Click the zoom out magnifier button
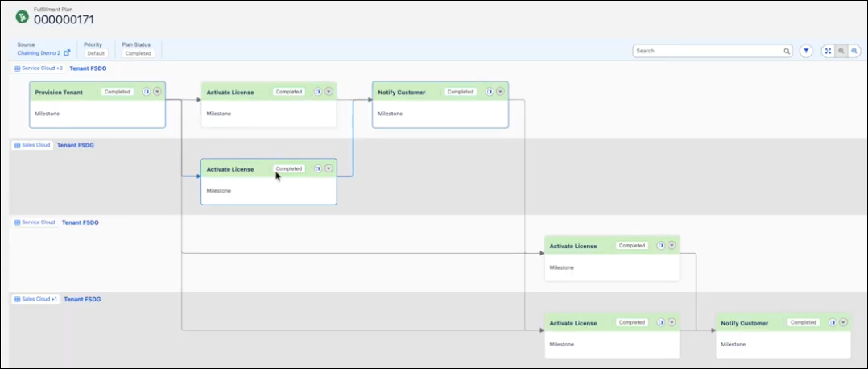The height and width of the screenshot is (369, 868). pyautogui.click(x=854, y=51)
